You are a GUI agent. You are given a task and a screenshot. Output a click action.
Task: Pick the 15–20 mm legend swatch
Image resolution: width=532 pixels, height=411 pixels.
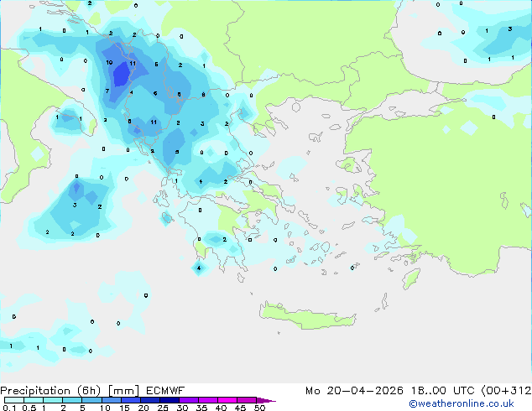click(130, 400)
